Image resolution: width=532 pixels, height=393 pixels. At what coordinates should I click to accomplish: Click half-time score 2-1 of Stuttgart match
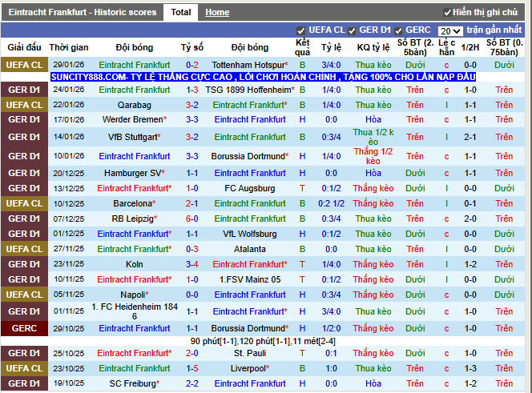[x=470, y=137]
